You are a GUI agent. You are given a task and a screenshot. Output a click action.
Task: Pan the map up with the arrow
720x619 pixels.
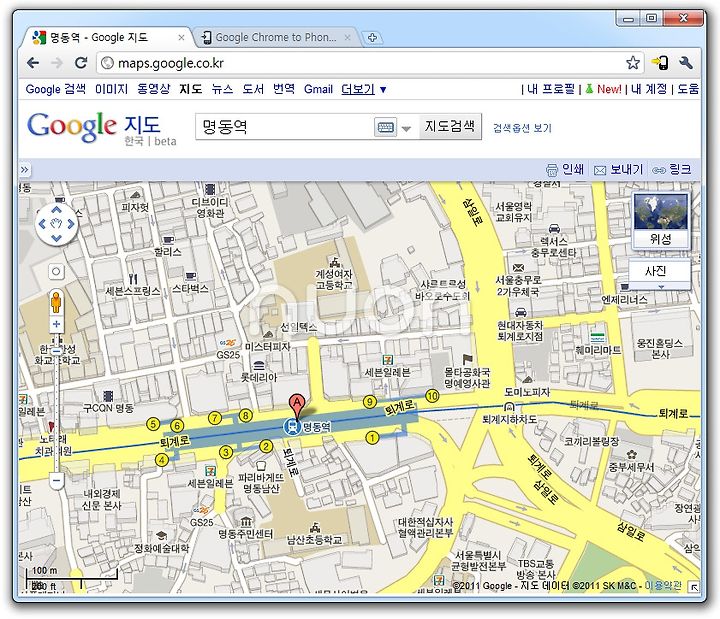(x=56, y=210)
